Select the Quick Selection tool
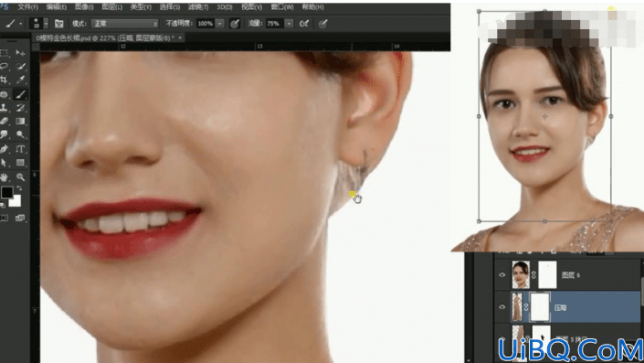The width and height of the screenshot is (644, 363). 20,66
